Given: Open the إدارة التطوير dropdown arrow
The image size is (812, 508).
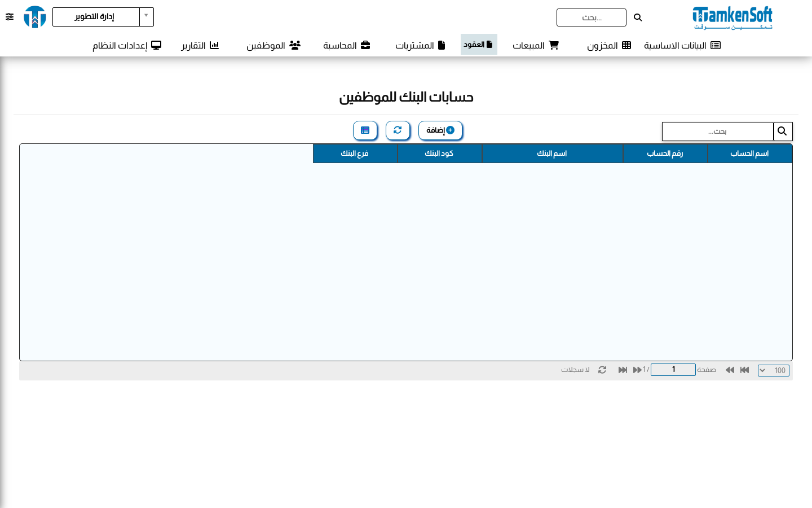Looking at the screenshot, I should click(x=146, y=16).
